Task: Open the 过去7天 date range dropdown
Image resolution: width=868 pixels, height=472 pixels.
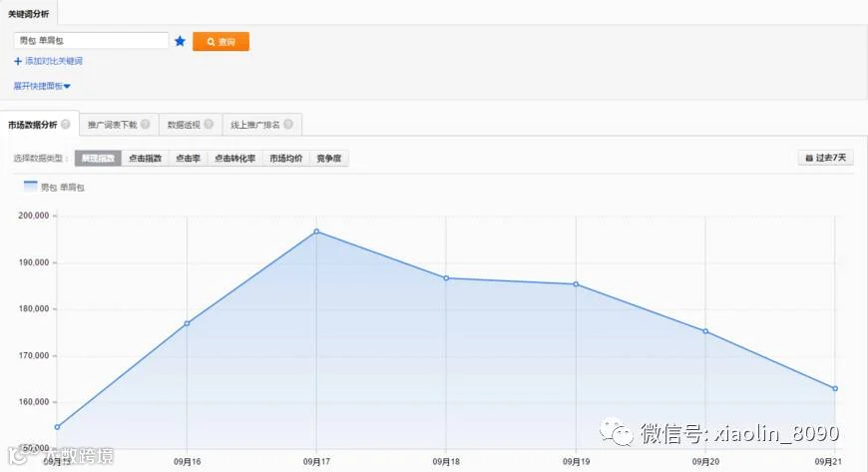Action: [825, 158]
